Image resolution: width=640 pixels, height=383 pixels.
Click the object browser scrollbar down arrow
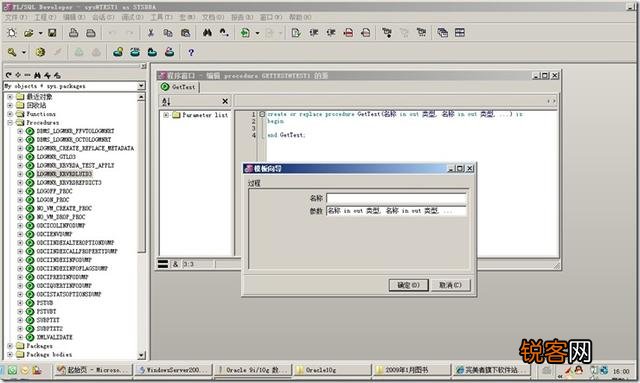point(141,356)
